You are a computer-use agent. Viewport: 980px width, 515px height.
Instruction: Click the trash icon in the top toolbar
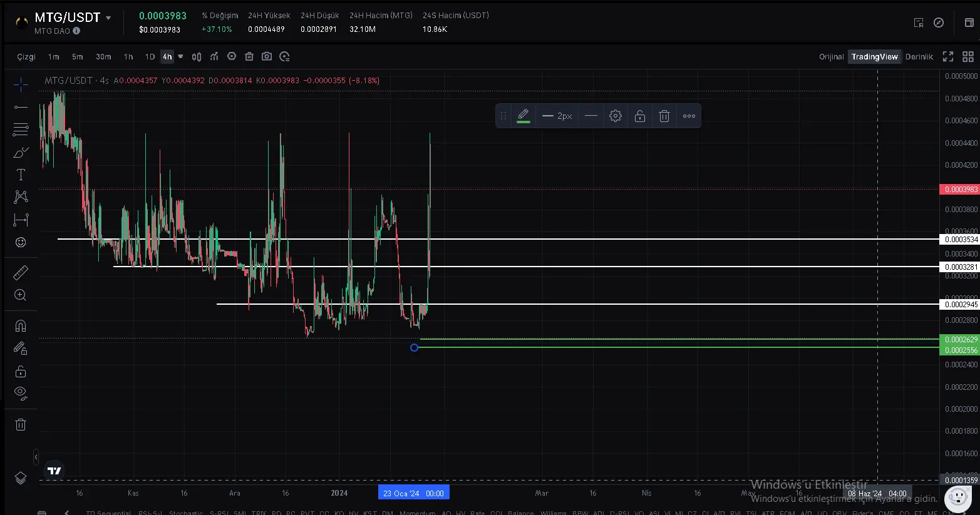click(x=249, y=56)
